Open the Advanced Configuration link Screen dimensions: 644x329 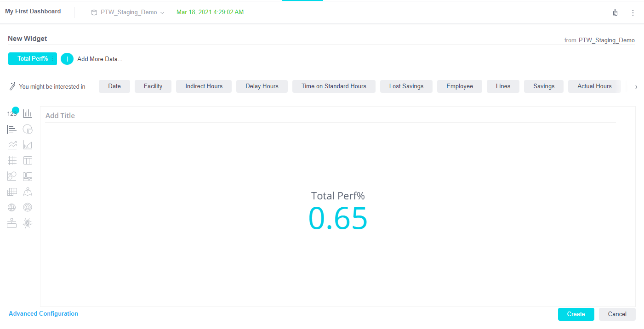click(43, 314)
